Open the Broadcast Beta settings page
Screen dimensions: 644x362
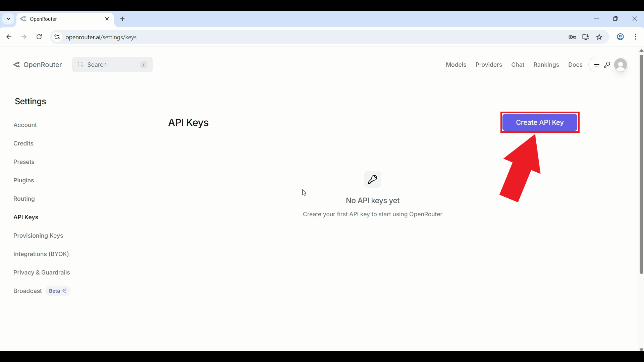[x=28, y=291]
